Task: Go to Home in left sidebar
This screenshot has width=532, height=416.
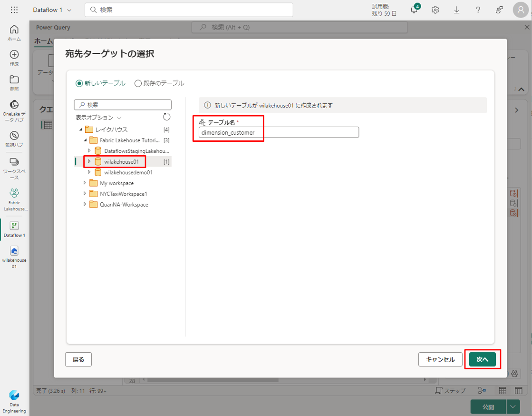Action: [x=14, y=33]
